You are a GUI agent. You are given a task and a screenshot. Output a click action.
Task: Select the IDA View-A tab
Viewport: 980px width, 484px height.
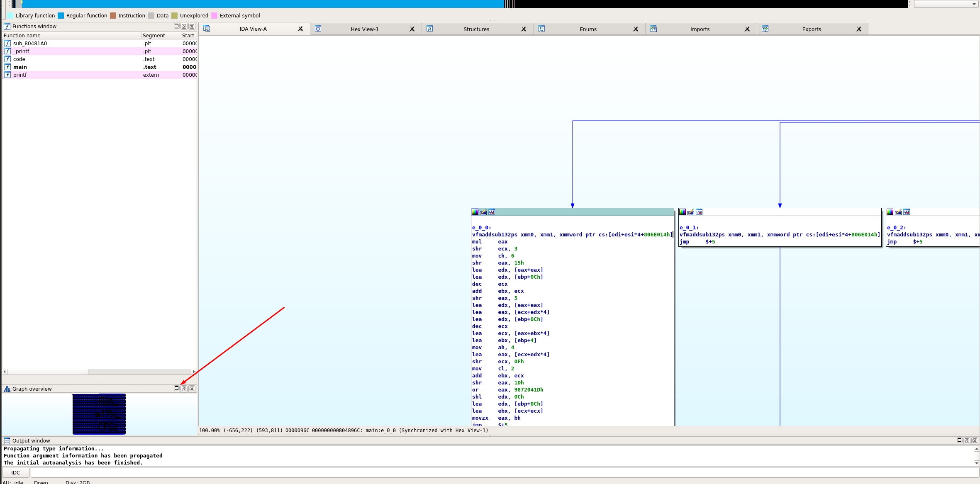253,29
